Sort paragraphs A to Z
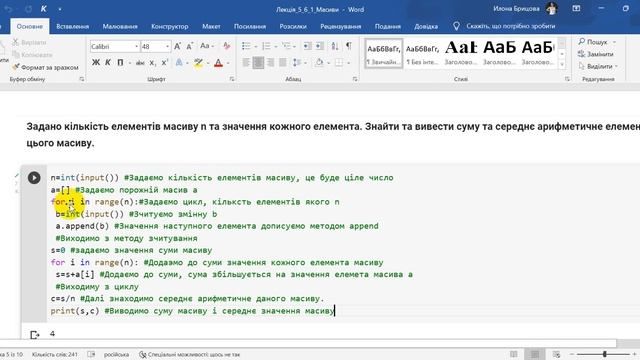This screenshot has height=360, width=640. tap(335, 46)
